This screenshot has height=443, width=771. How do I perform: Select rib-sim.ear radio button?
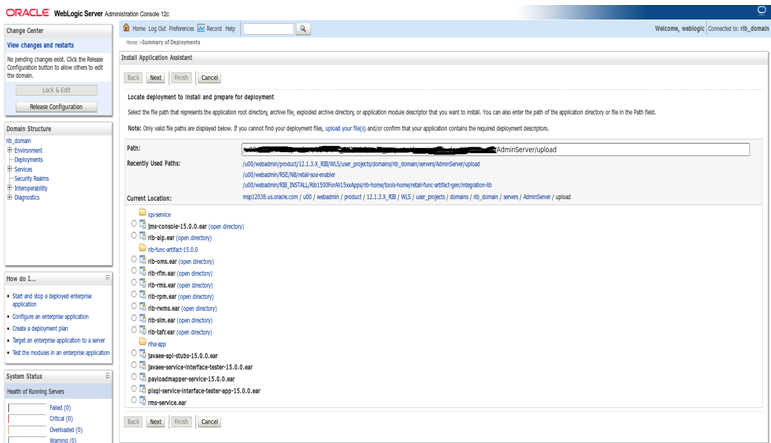point(134,318)
